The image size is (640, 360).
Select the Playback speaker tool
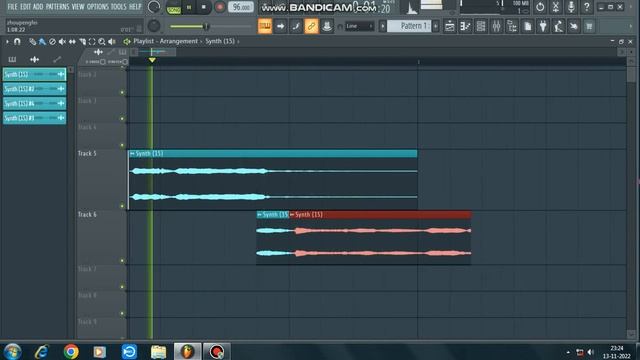point(112,42)
